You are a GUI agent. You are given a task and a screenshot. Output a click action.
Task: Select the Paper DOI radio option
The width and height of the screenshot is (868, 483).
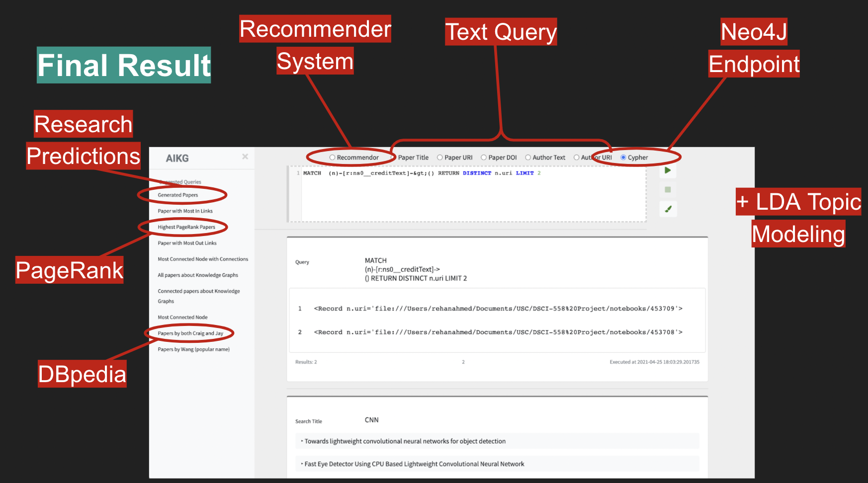(483, 158)
